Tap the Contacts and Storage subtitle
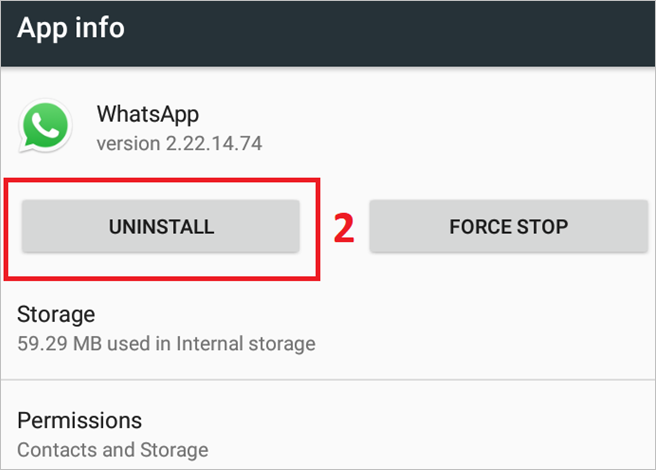The width and height of the screenshot is (656, 470). pyautogui.click(x=113, y=450)
